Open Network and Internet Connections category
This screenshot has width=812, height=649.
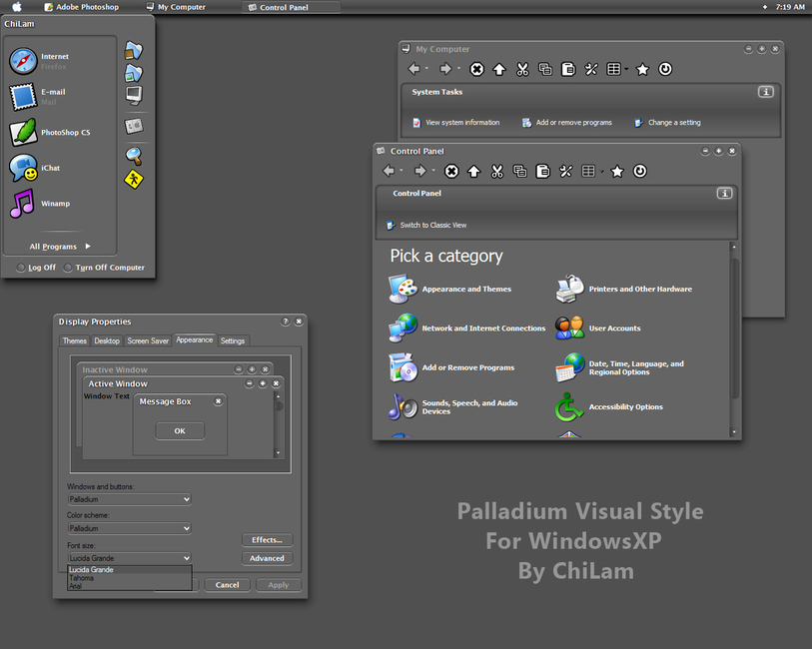467,328
